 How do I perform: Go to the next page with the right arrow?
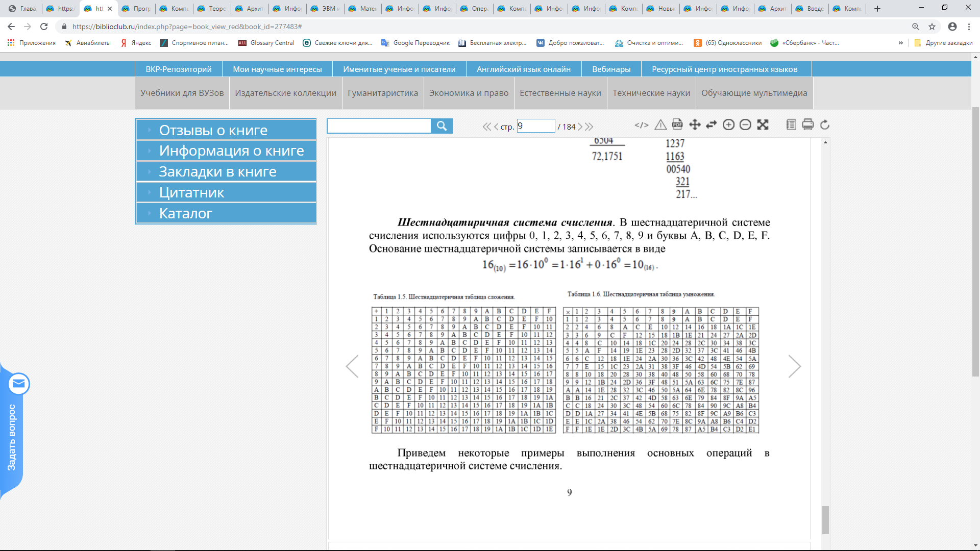tap(794, 366)
